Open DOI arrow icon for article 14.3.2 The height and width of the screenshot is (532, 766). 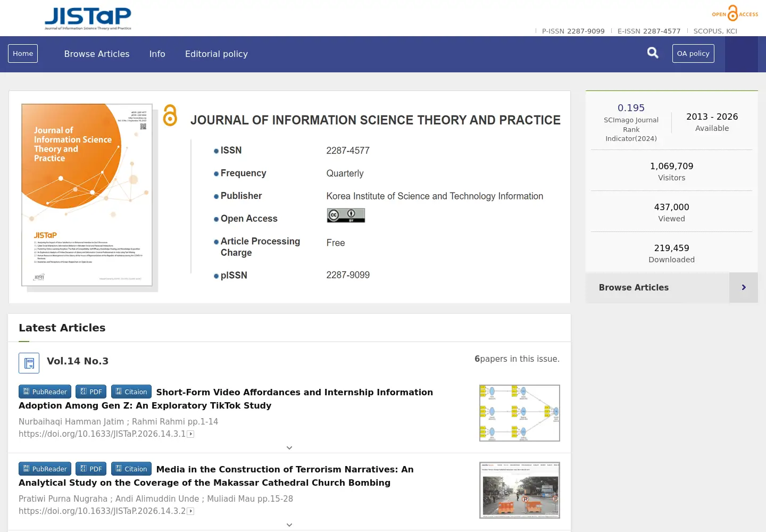tap(190, 511)
